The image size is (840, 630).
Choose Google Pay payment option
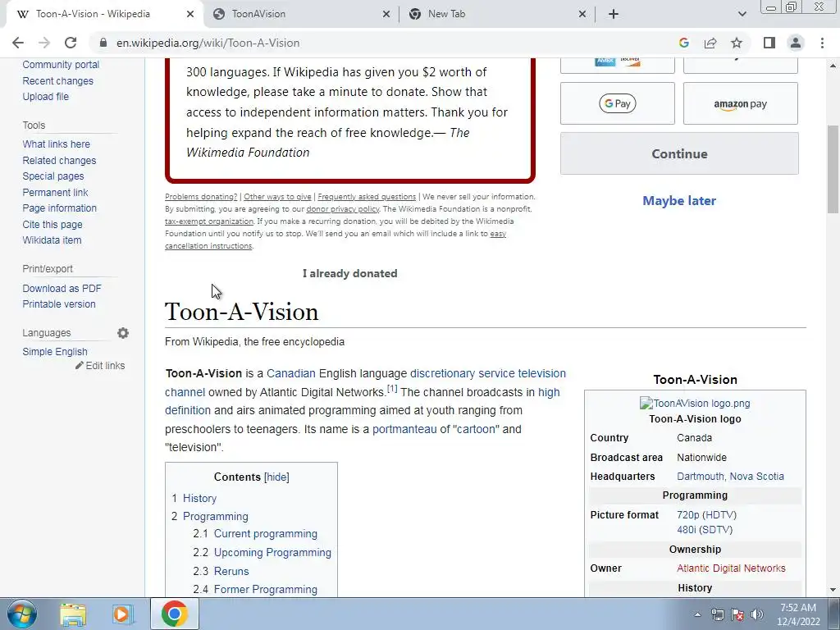[617, 103]
